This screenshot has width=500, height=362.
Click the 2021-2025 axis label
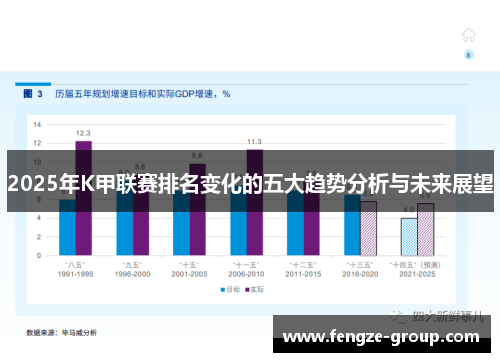click(417, 274)
